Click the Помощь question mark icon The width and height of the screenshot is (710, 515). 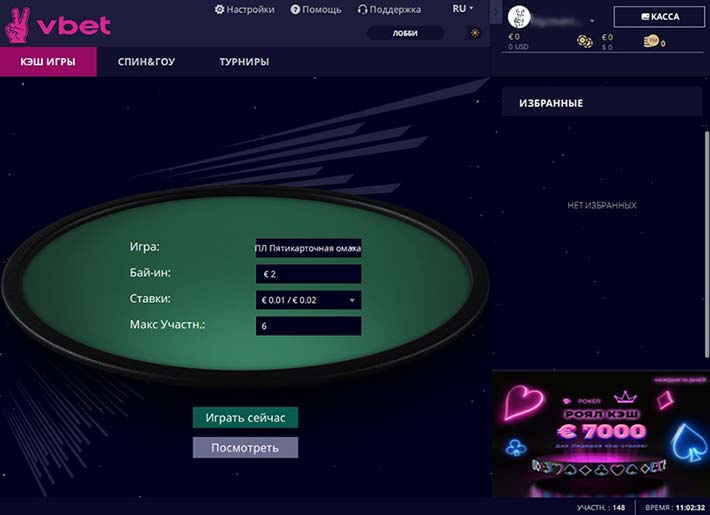295,10
